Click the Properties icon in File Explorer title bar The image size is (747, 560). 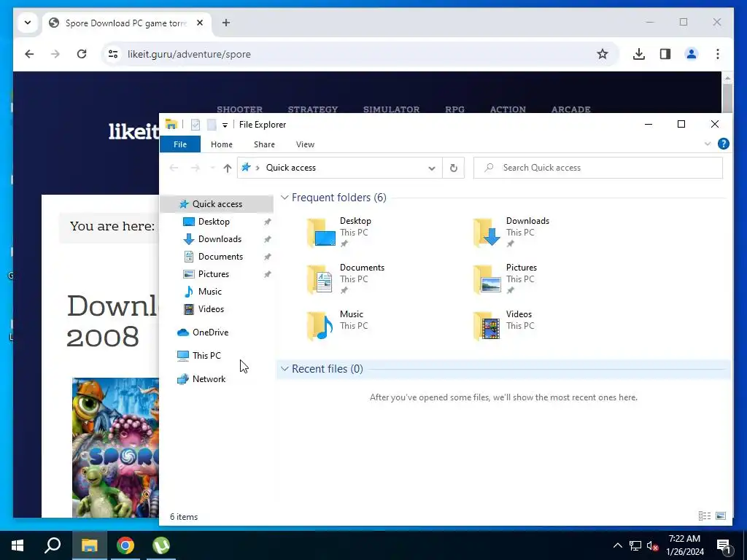[196, 125]
